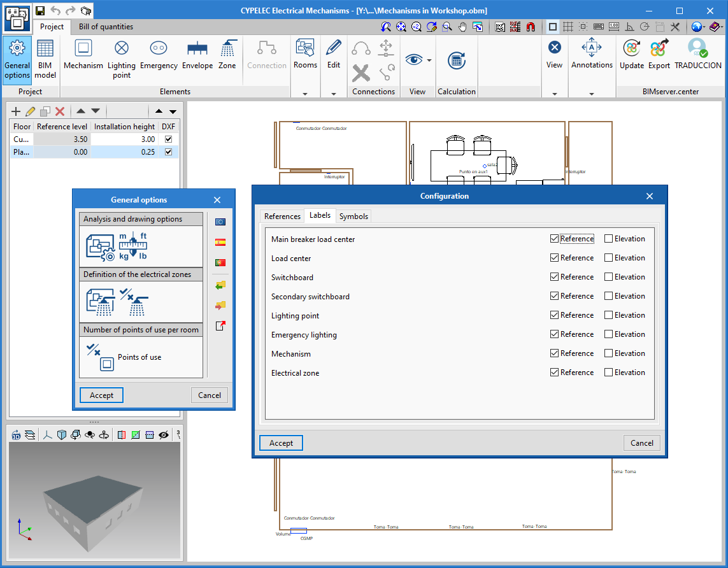Select the Portuguese flag option
Viewport: 728px width, 568px height.
coord(220,262)
